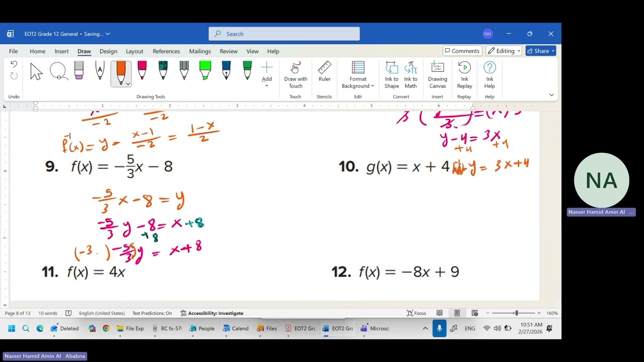The height and width of the screenshot is (362, 644).
Task: Zoom in with the plus button
Action: 539,313
